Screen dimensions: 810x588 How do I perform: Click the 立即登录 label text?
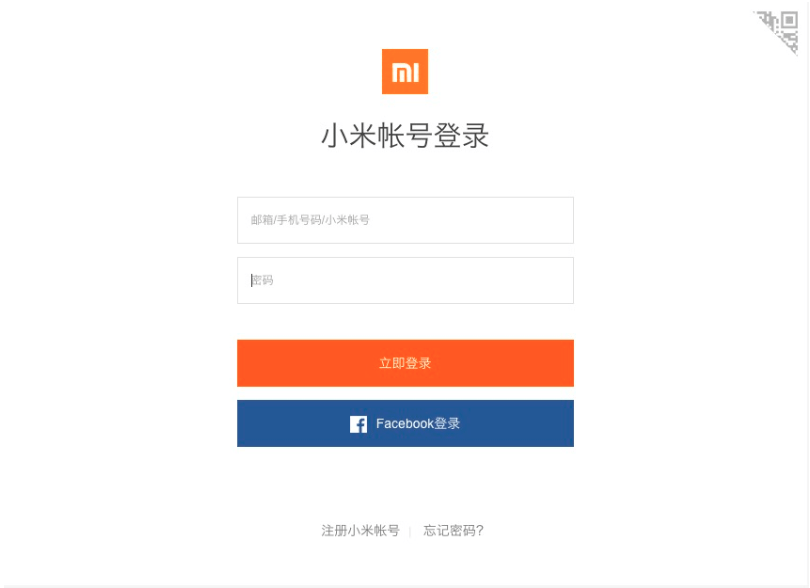click(405, 363)
